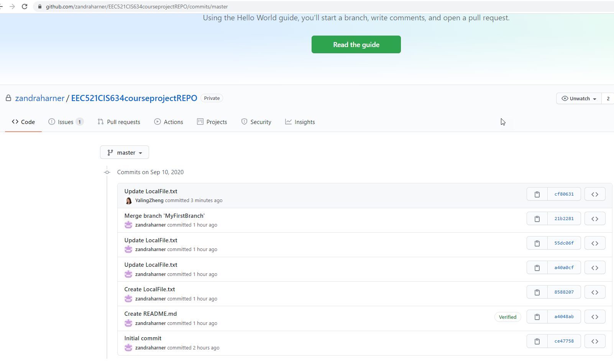The height and width of the screenshot is (364, 614).
Task: Browse repository at commit a4048ab
Action: point(595,317)
